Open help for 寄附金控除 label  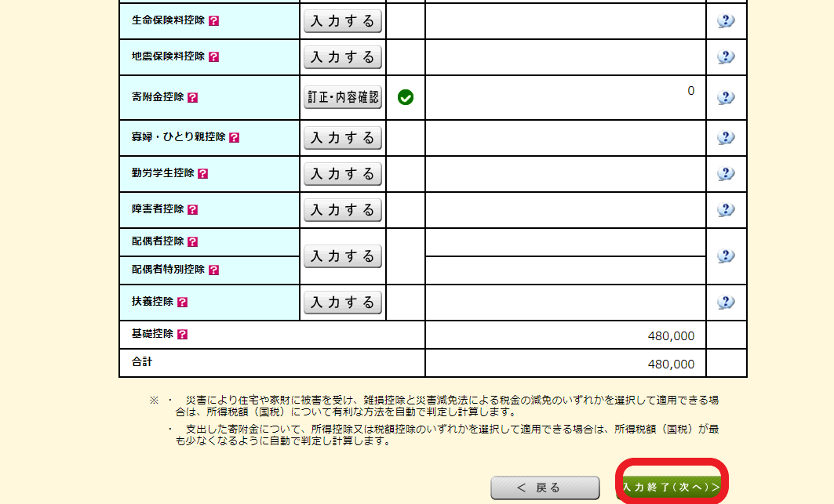(192, 98)
